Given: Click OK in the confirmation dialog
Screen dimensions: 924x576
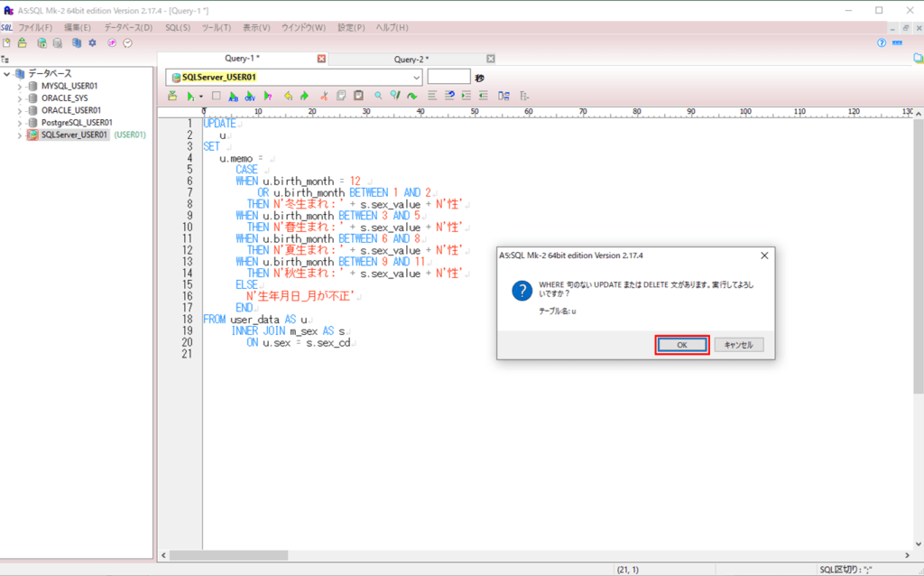Looking at the screenshot, I should 682,345.
